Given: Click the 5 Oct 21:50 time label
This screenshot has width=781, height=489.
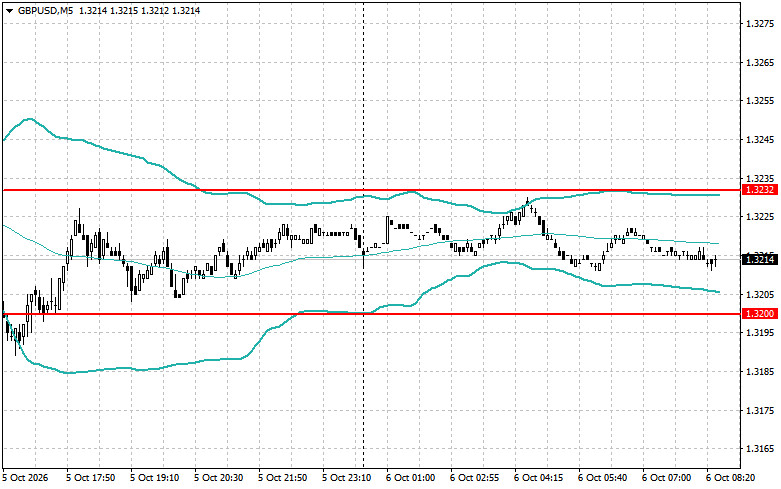Looking at the screenshot, I should pos(282,478).
